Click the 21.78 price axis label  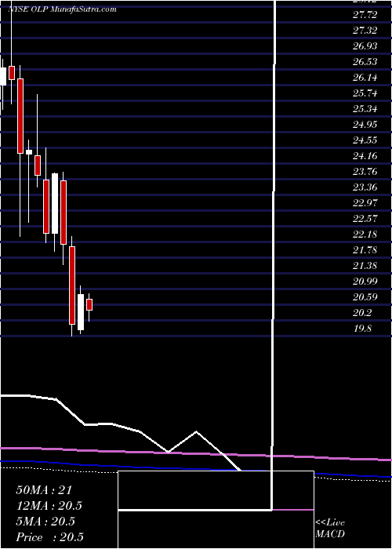tap(365, 250)
